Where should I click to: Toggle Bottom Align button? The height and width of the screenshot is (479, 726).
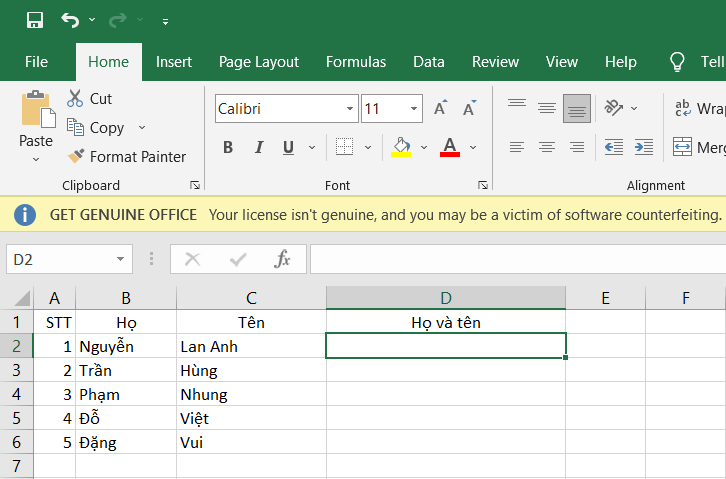(x=577, y=108)
